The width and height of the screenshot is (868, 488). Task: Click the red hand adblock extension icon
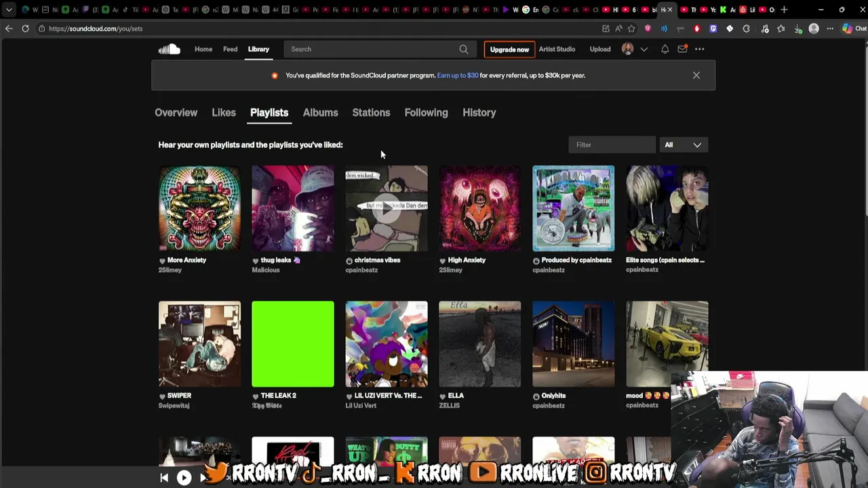[697, 28]
